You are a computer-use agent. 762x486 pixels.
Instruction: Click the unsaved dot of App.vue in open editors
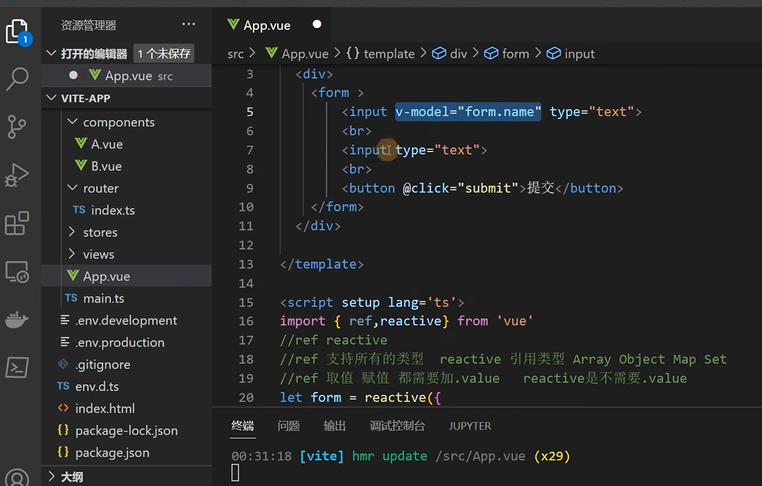(73, 75)
